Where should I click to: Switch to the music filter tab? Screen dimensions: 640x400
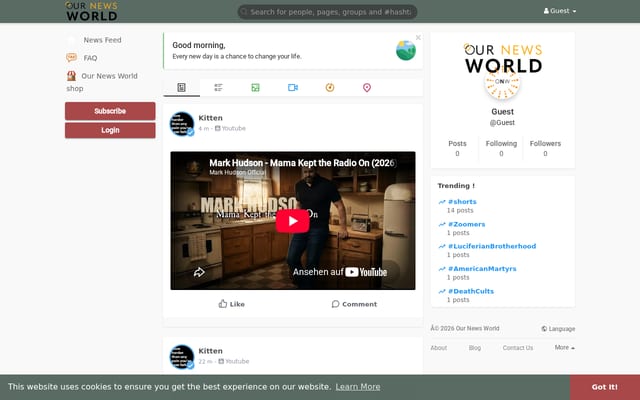click(x=330, y=87)
